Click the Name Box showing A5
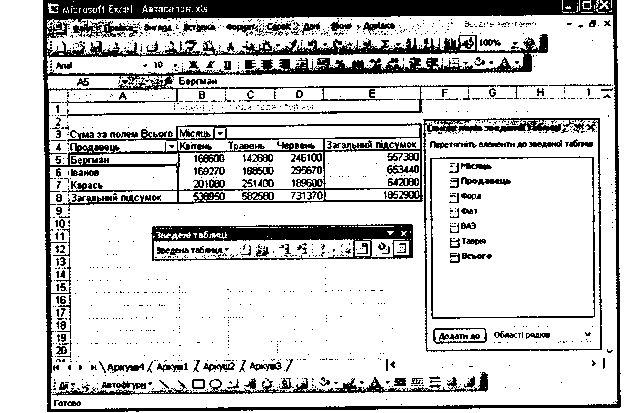638x413 pixels. (85, 82)
